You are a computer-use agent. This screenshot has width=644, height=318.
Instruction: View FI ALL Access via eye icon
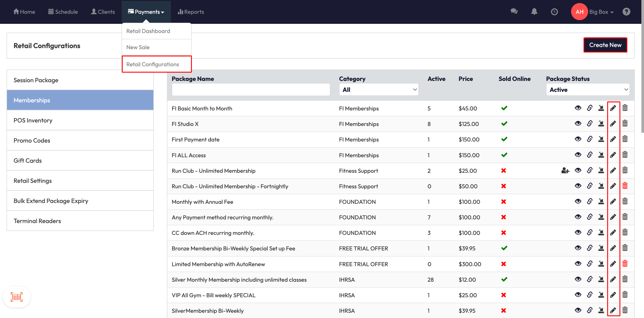(578, 155)
